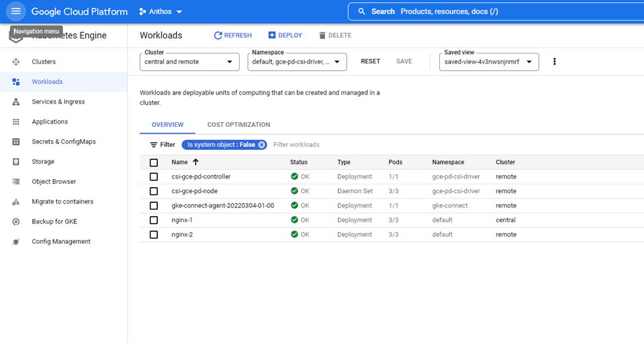This screenshot has width=644, height=343.
Task: Open the three-dot more options menu
Action: pos(554,61)
